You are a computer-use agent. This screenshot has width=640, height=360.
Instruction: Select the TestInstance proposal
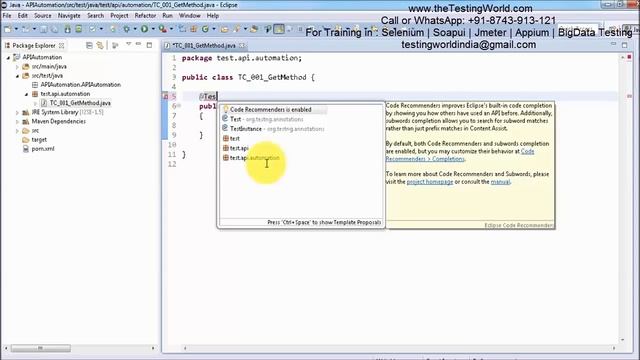click(x=301, y=129)
